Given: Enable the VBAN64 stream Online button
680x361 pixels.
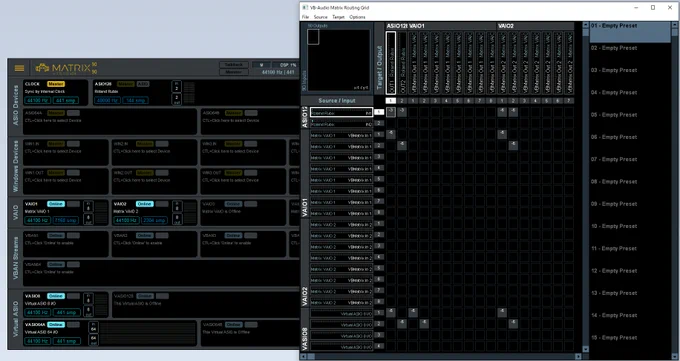Looking at the screenshot, I should [x=56, y=264].
